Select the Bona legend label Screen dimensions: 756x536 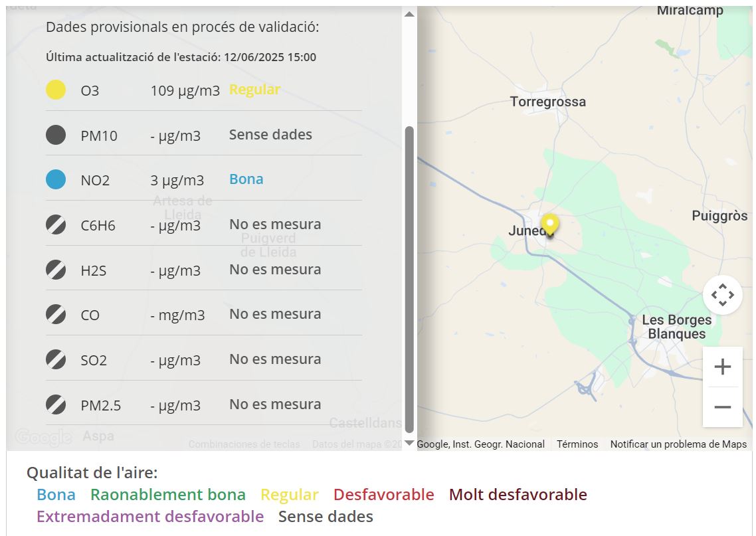pos(54,494)
